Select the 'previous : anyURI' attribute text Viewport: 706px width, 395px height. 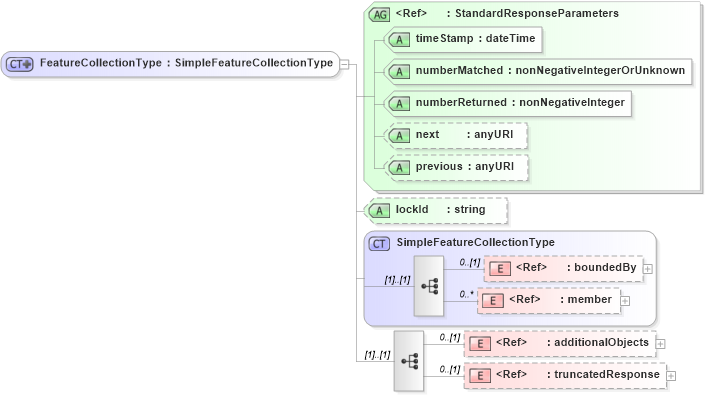tap(465, 167)
